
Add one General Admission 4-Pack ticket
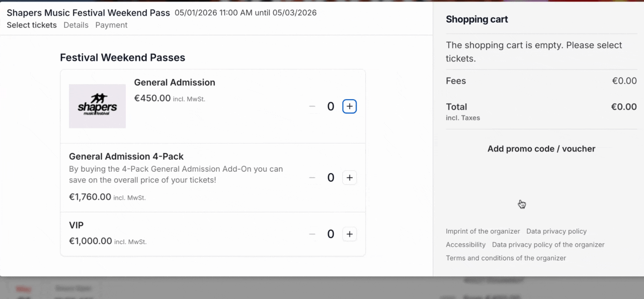350,178
